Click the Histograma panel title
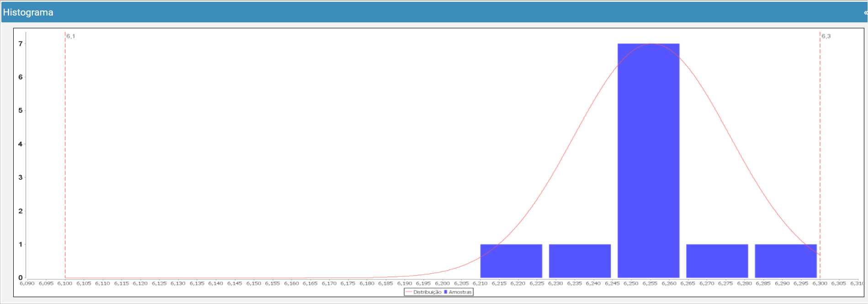This screenshot has width=868, height=304. click(28, 12)
